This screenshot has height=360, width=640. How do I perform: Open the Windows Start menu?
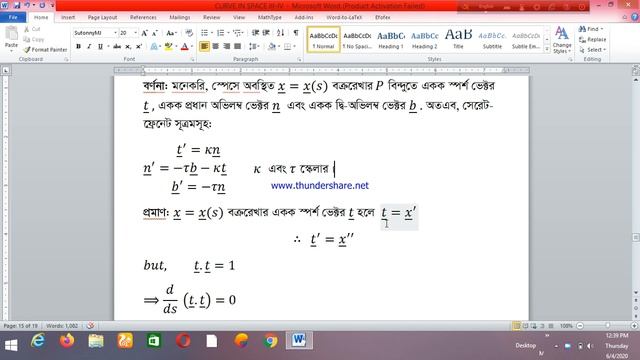[11, 345]
